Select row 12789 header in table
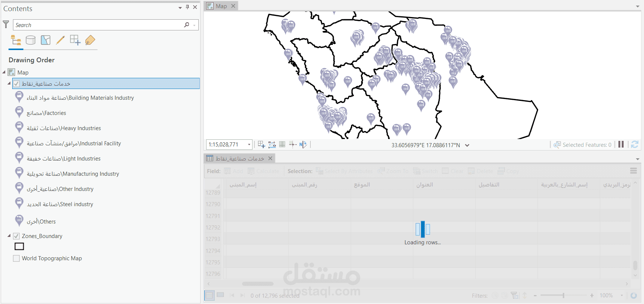644x304 pixels. [213, 192]
